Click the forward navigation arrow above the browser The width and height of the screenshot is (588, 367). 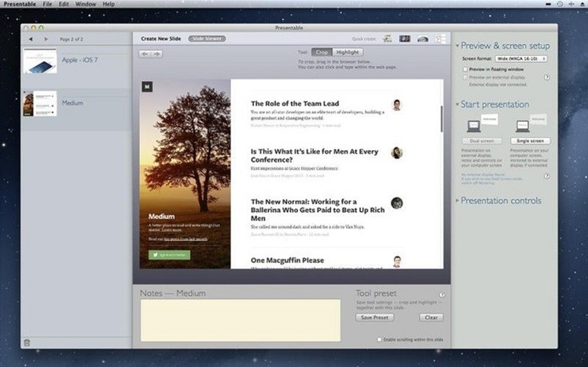(x=155, y=53)
